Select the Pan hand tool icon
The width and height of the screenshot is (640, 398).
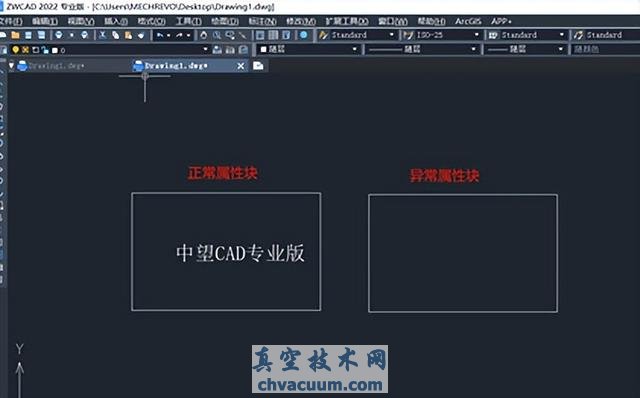[x=203, y=36]
